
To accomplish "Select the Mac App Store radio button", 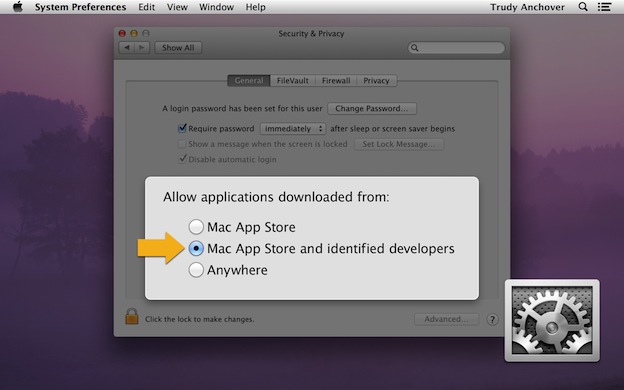I will 196,227.
